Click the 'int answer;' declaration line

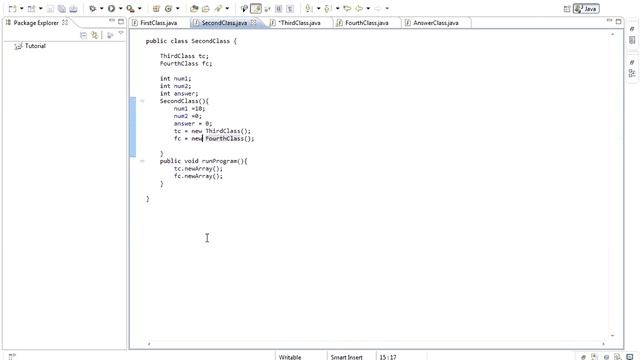[179, 93]
